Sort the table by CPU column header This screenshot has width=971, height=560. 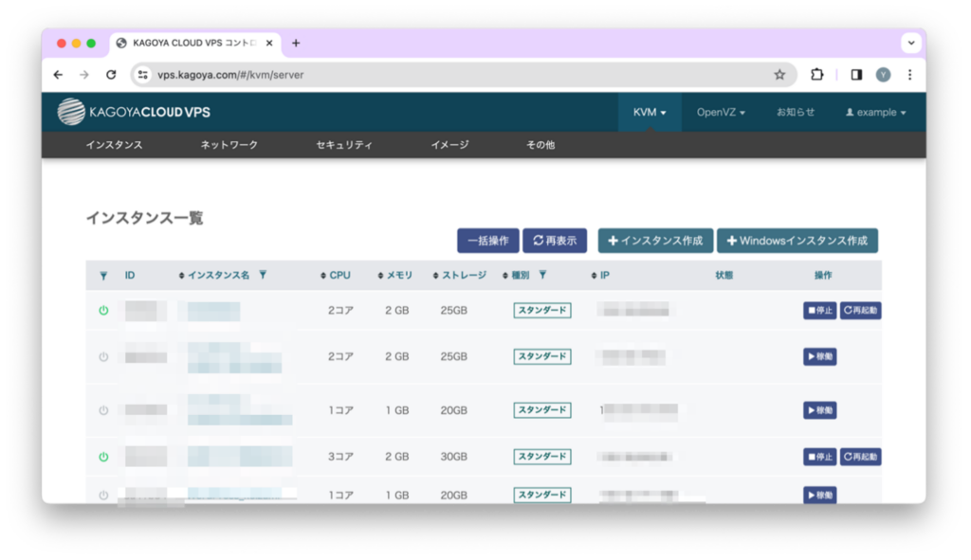coord(339,276)
